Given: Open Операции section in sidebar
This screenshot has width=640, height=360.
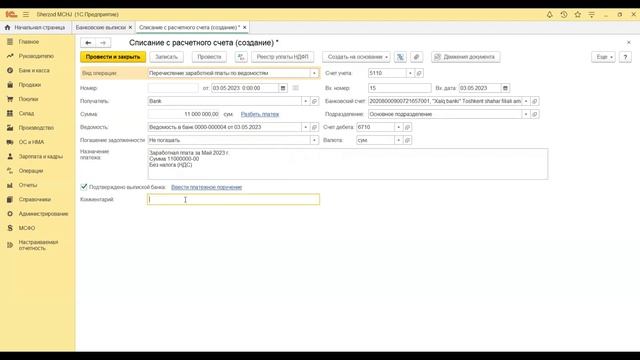Looking at the screenshot, I should tap(31, 171).
